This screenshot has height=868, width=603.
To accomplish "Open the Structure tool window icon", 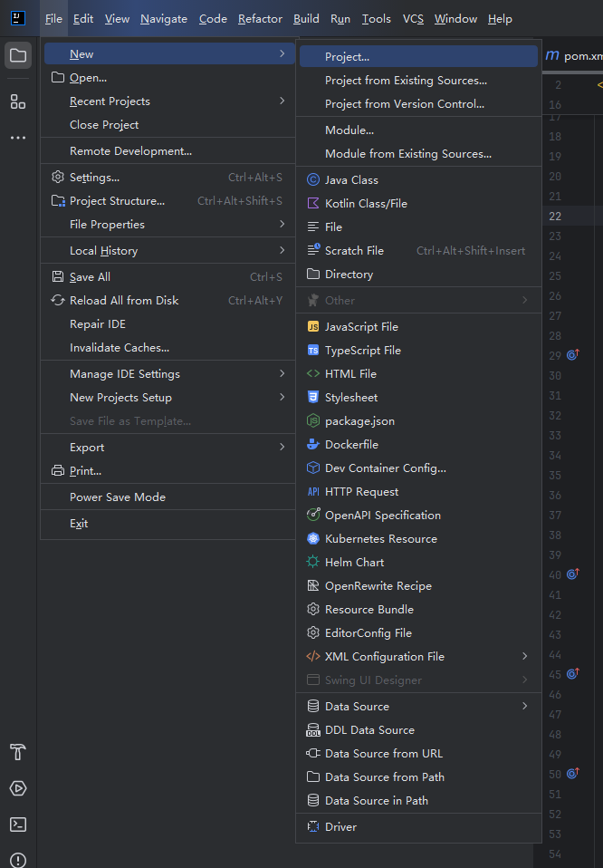I will pyautogui.click(x=18, y=101).
